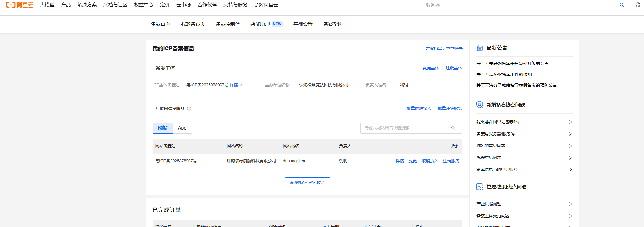Image resolution: width=644 pixels, height=227 pixels.
Task: Open the 智能助理 NEW tab
Action: (x=266, y=24)
